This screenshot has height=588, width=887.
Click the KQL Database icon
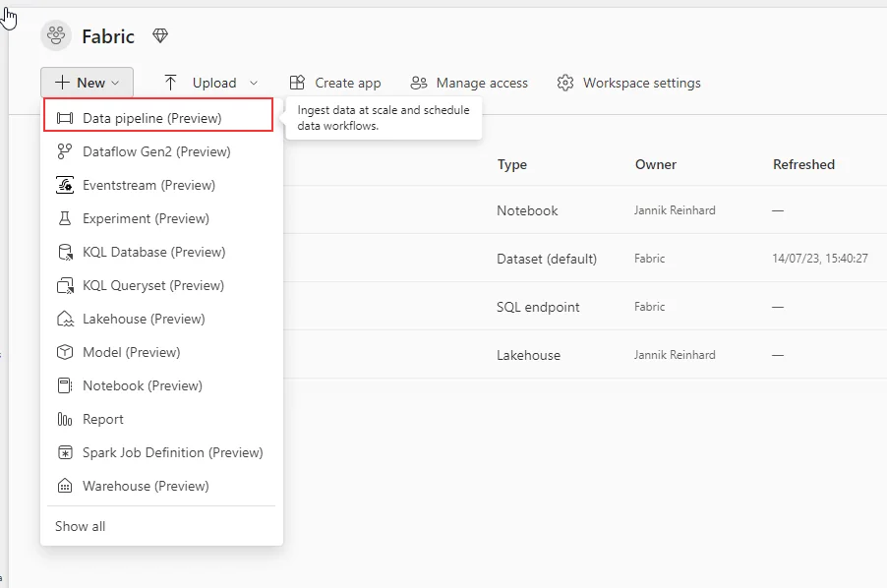pyautogui.click(x=66, y=252)
